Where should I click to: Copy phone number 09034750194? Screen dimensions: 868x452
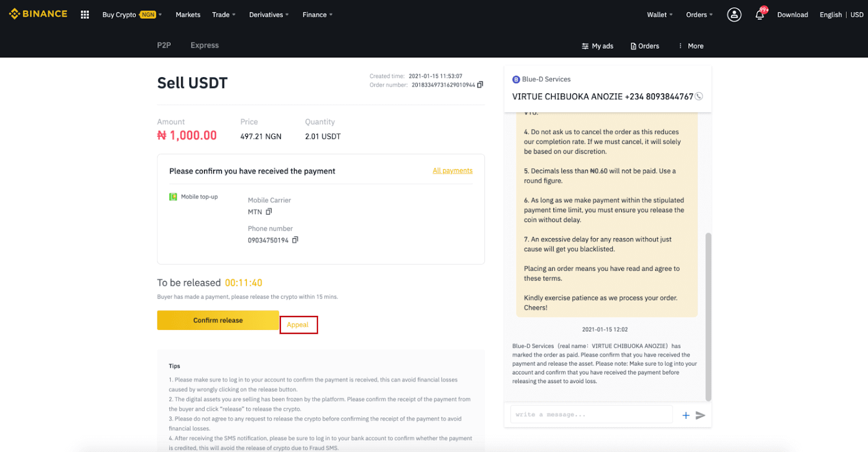(x=295, y=240)
